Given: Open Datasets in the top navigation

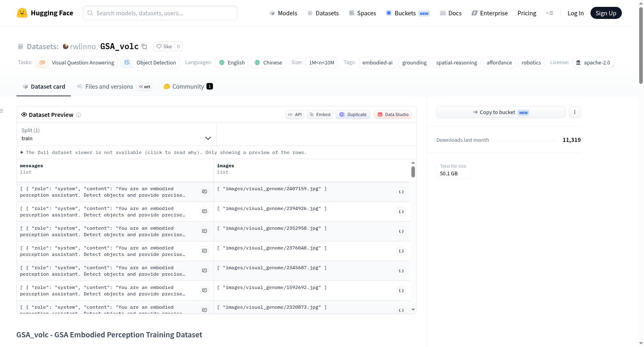Looking at the screenshot, I should [x=323, y=13].
